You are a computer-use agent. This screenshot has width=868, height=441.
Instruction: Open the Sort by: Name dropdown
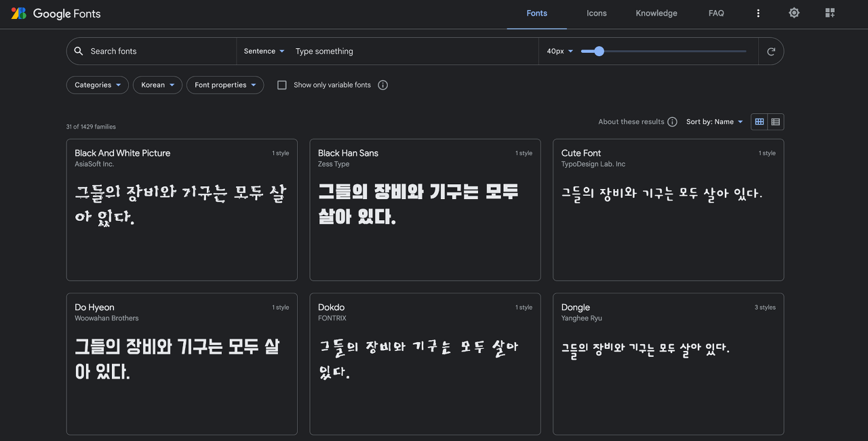pos(715,122)
